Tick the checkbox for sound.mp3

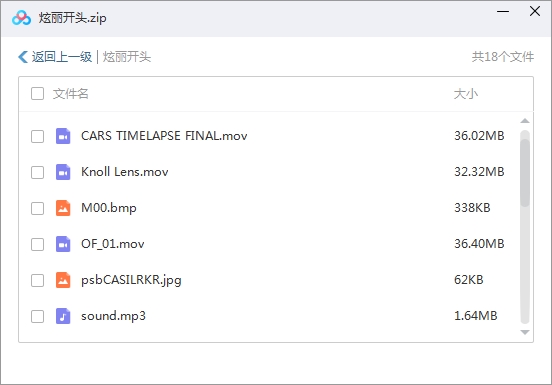[37, 316]
